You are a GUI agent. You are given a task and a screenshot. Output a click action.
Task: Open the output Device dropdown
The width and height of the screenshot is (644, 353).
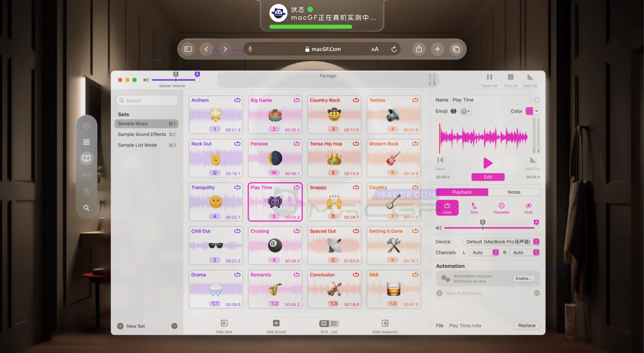pyautogui.click(x=501, y=242)
